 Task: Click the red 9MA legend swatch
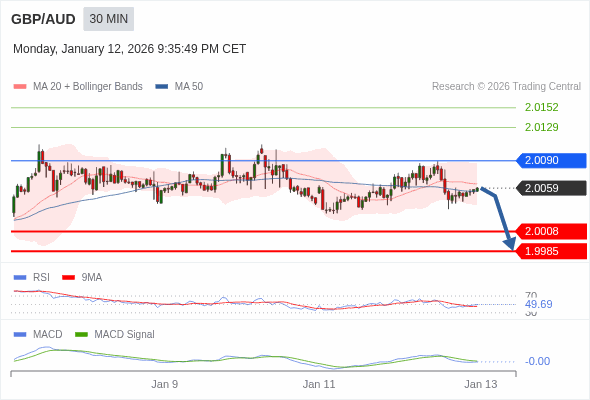pyautogui.click(x=68, y=278)
